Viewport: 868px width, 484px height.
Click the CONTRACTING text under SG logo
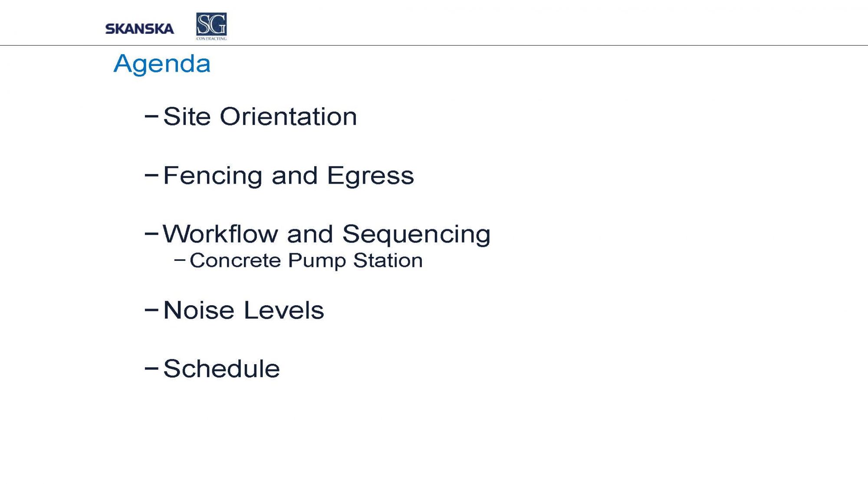click(211, 39)
